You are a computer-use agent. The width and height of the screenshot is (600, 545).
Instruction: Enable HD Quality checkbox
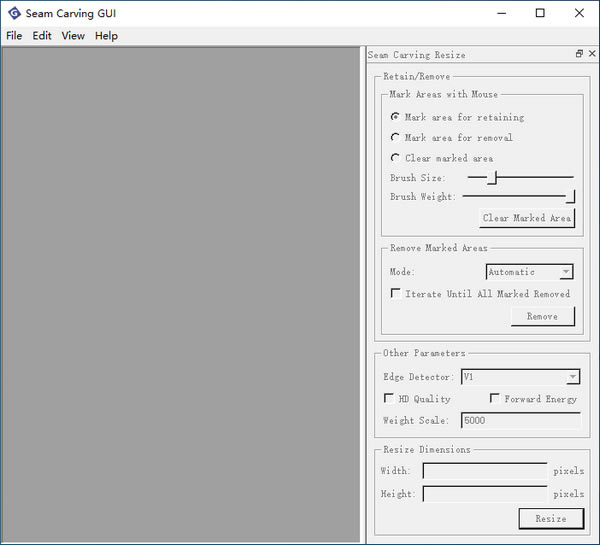pyautogui.click(x=417, y=399)
